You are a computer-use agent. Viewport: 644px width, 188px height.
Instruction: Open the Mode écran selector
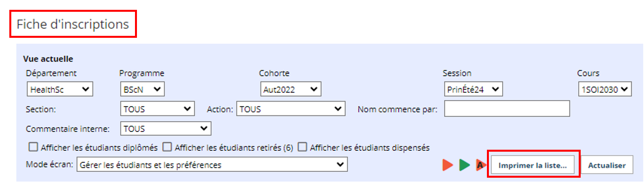click(212, 165)
